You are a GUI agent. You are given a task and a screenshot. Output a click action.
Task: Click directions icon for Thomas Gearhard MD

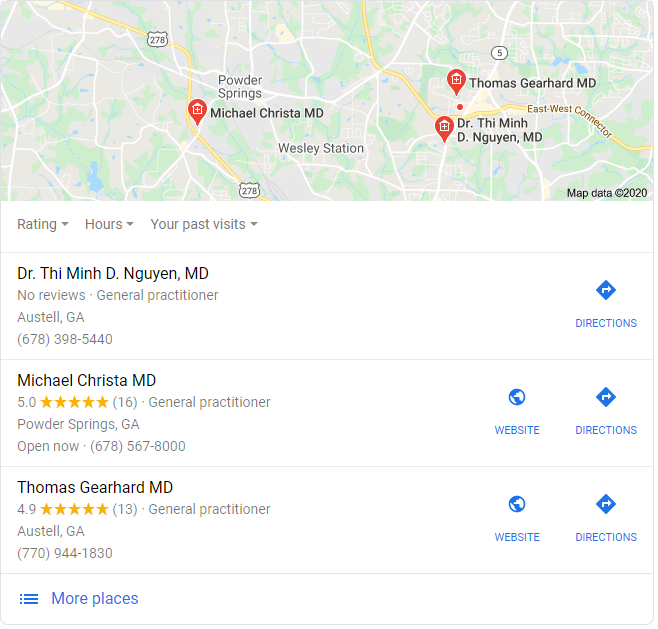pos(606,504)
